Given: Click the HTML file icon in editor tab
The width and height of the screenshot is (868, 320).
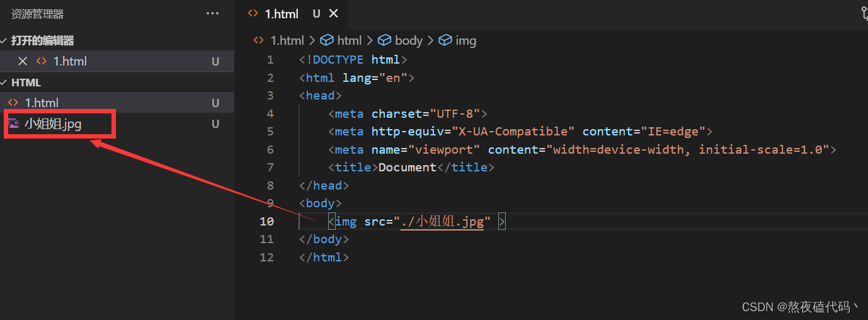Looking at the screenshot, I should pos(253,13).
